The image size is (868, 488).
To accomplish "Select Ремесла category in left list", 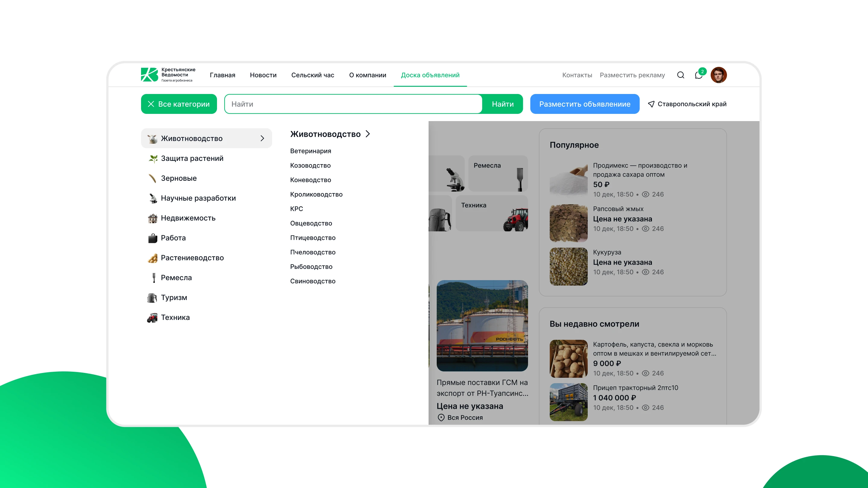I will [206, 277].
